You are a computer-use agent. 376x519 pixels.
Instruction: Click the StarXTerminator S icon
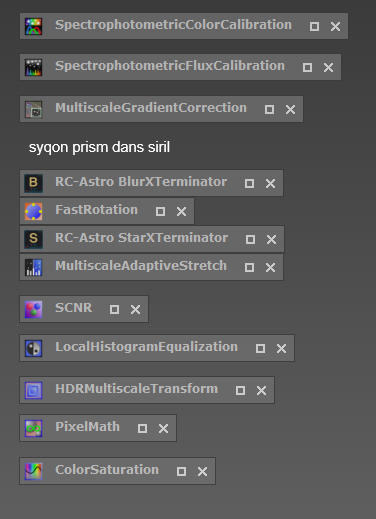pyautogui.click(x=33, y=239)
